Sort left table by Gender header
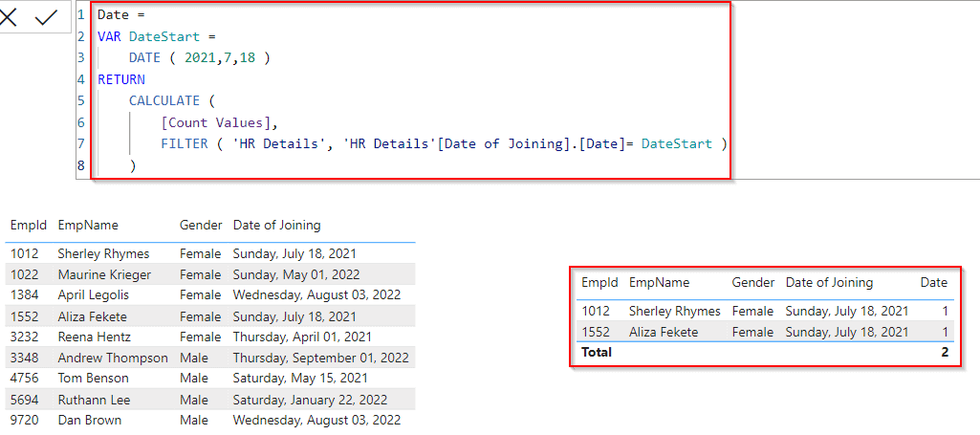This screenshot has height=435, width=980. [x=201, y=225]
